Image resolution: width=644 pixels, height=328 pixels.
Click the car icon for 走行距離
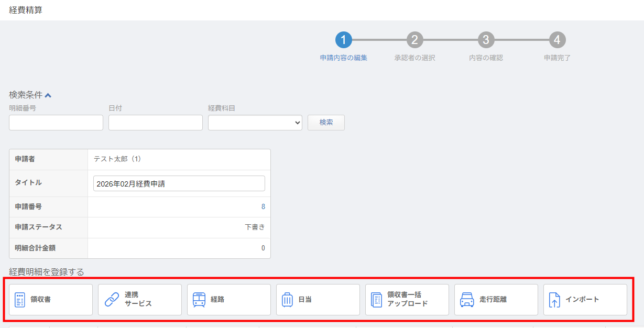click(x=466, y=300)
